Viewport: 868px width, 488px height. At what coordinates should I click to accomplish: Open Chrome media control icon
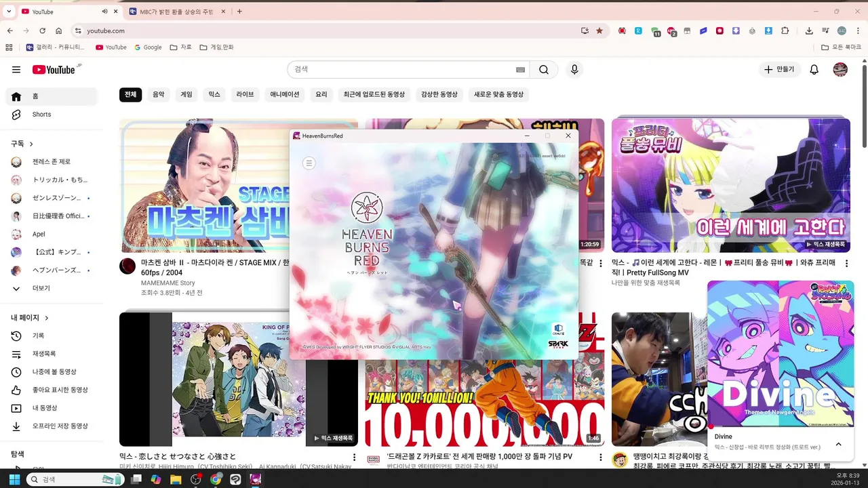coord(825,30)
